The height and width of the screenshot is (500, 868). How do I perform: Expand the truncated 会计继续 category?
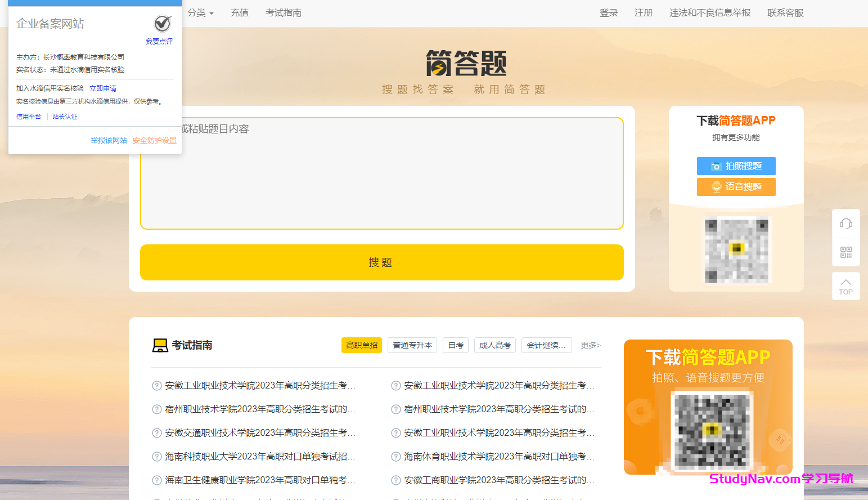point(546,345)
